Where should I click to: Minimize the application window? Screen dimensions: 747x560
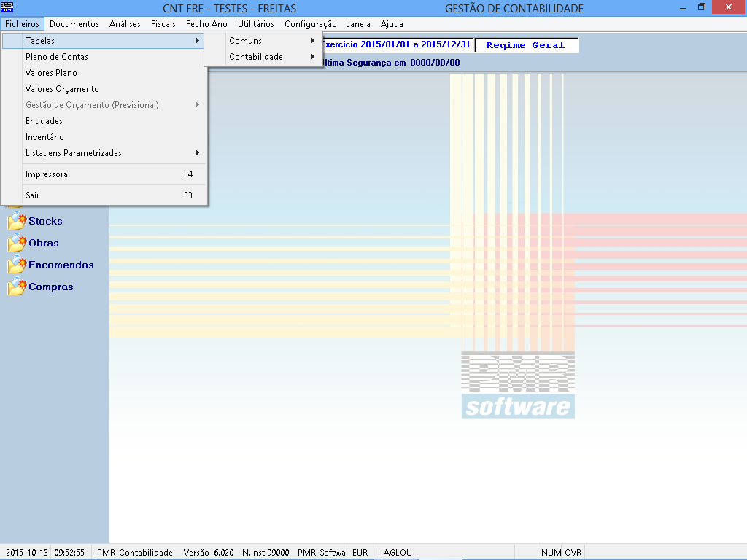coord(683,7)
